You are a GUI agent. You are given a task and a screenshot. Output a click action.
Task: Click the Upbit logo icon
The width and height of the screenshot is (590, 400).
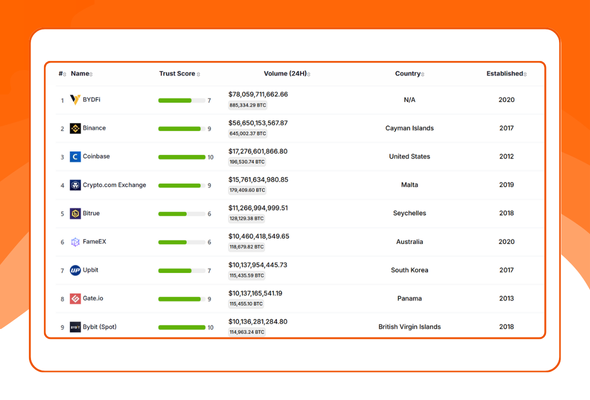75,270
